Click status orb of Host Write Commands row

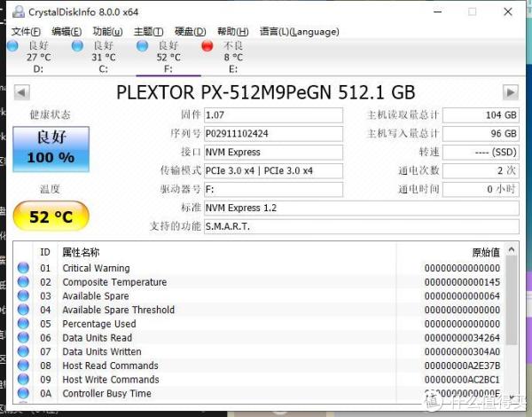point(23,380)
